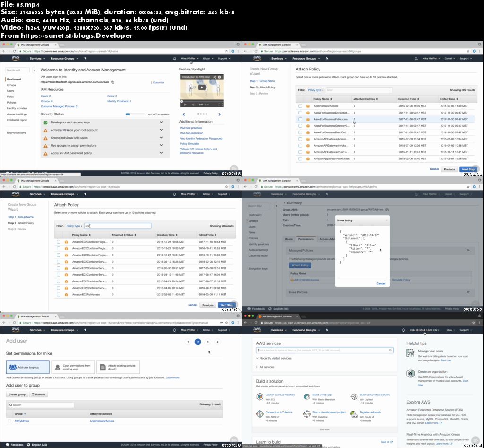Check policy row created 2016-05-12 16:25 MST
The image size is (484, 448).
pos(59,262)
